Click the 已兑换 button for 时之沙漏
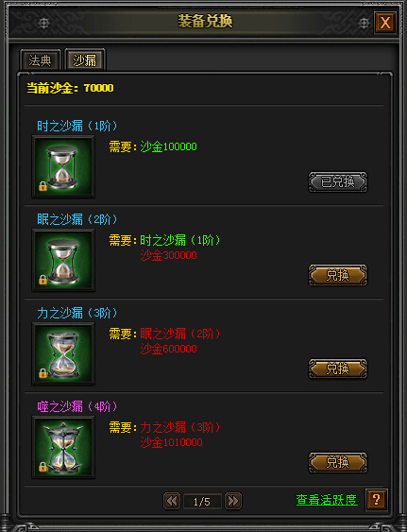 [337, 181]
